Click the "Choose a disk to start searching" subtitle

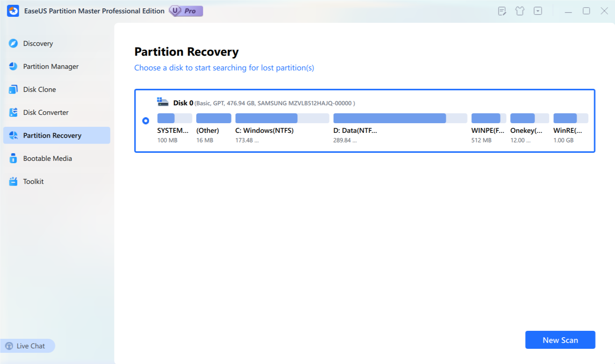[x=224, y=68]
